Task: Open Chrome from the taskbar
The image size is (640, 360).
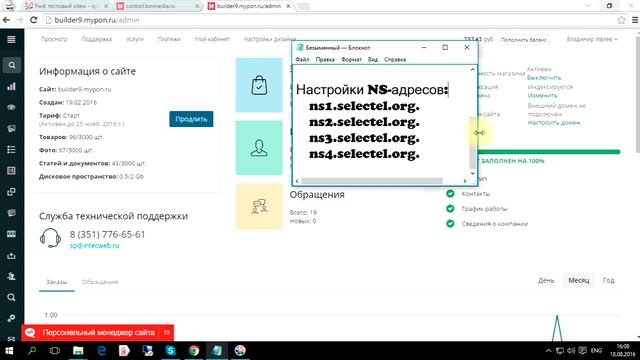Action: click(194, 351)
